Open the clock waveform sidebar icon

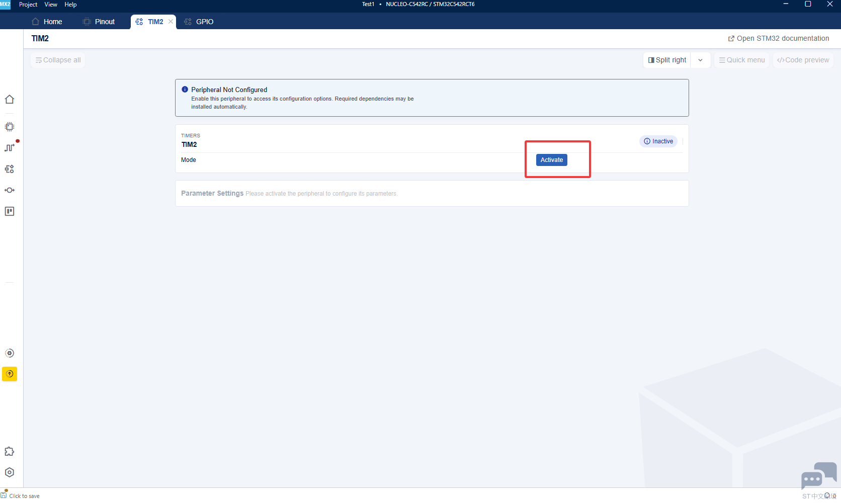pyautogui.click(x=10, y=147)
